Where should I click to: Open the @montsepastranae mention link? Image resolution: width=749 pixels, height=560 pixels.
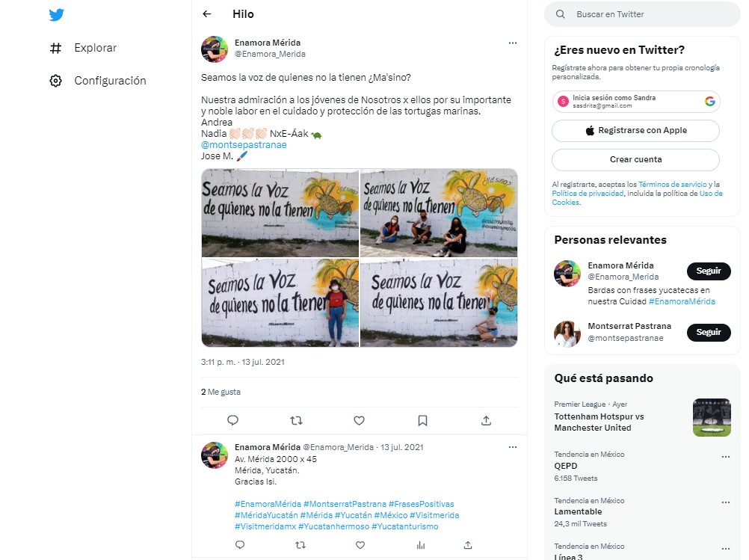click(x=244, y=145)
